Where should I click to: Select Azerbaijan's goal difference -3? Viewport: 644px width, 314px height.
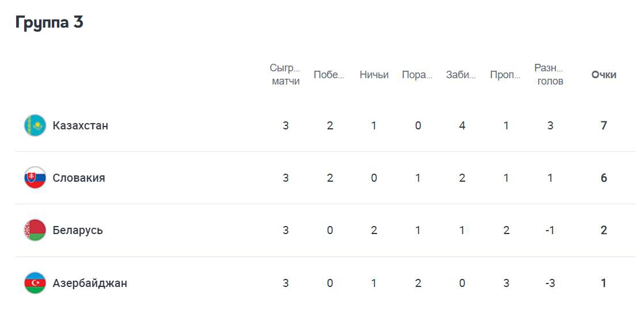(550, 283)
